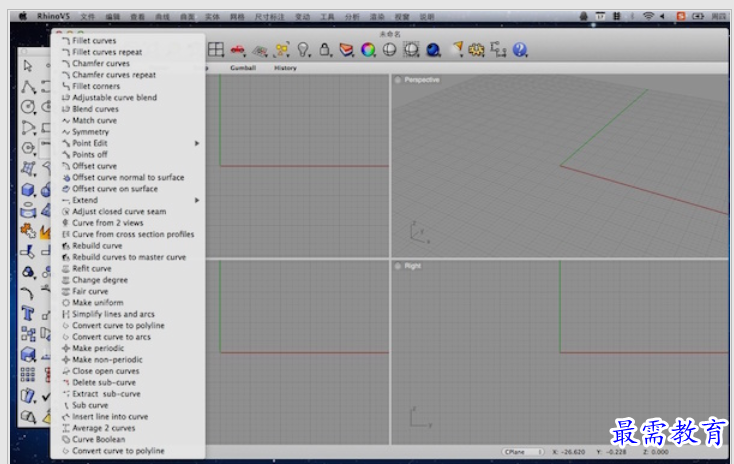Click the blue render sphere icon
The width and height of the screenshot is (734, 464).
click(433, 50)
